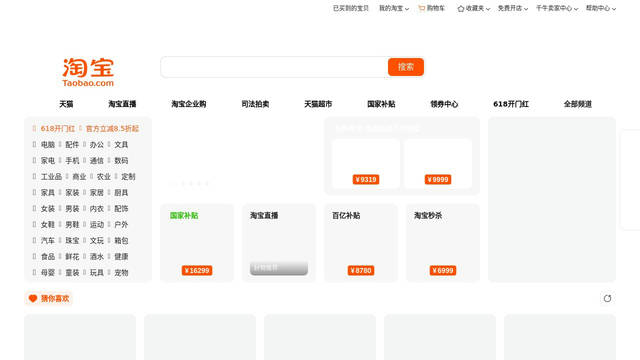640x360 pixels.
Task: Open 淘宝直播 in the navigation bar
Action: (122, 104)
